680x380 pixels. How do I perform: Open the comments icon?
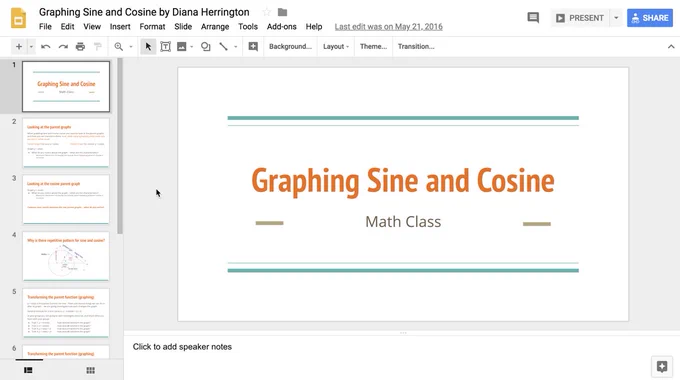pos(533,18)
